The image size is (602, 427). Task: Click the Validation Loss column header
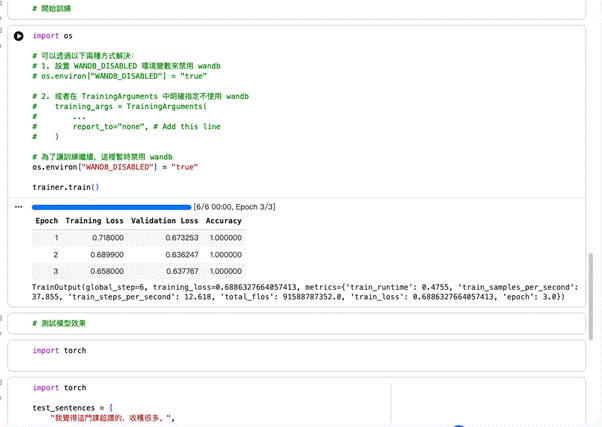[x=165, y=221]
